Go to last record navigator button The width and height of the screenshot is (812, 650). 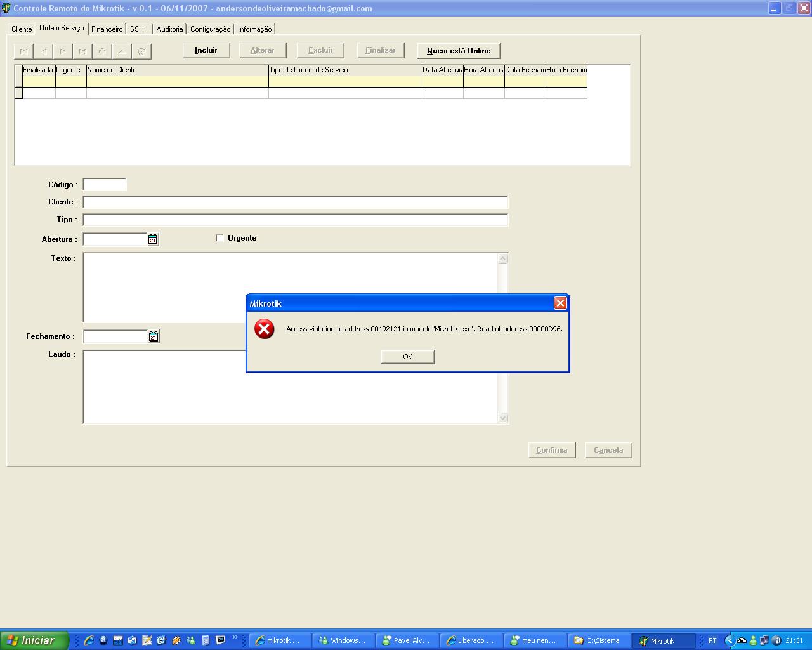tap(82, 51)
